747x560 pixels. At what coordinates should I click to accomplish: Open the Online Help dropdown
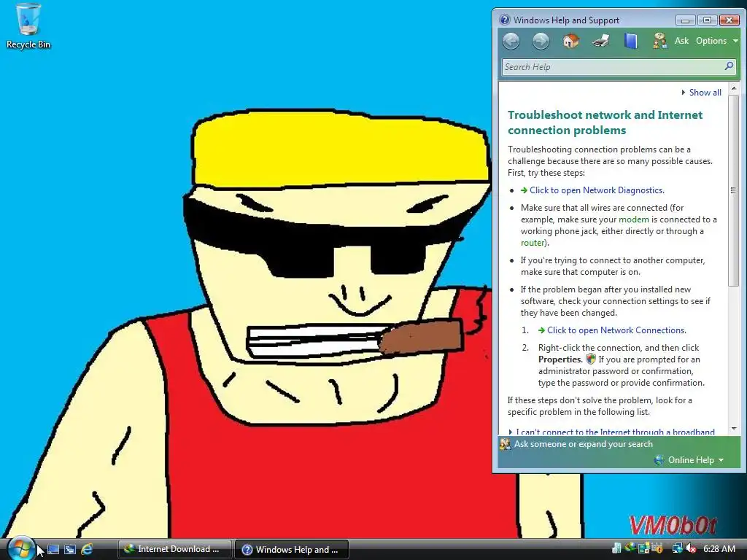click(x=696, y=460)
